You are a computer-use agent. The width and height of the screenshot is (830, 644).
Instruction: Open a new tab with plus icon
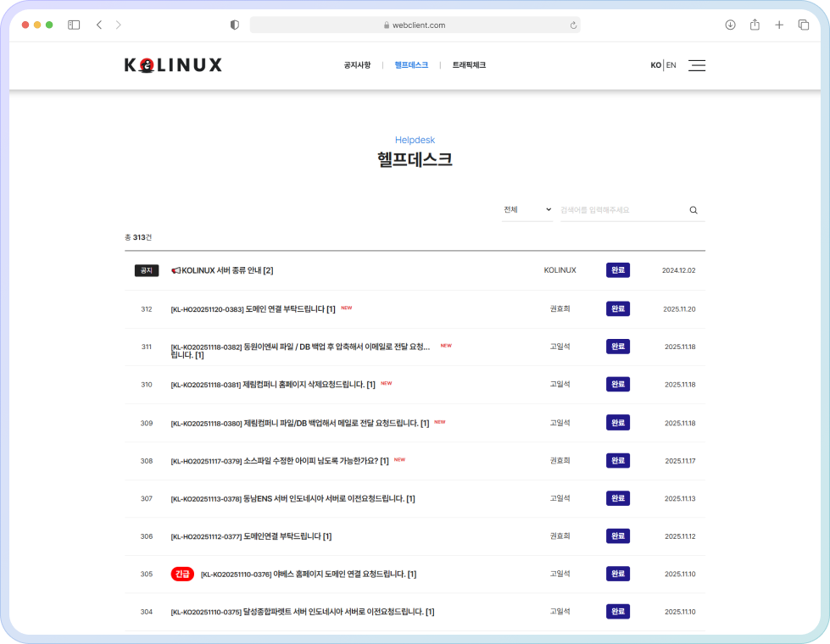pyautogui.click(x=779, y=25)
